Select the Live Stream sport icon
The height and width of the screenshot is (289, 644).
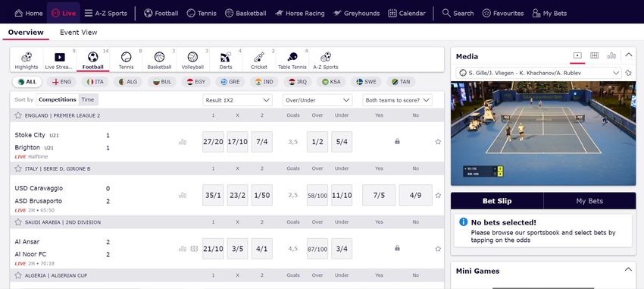(60, 60)
